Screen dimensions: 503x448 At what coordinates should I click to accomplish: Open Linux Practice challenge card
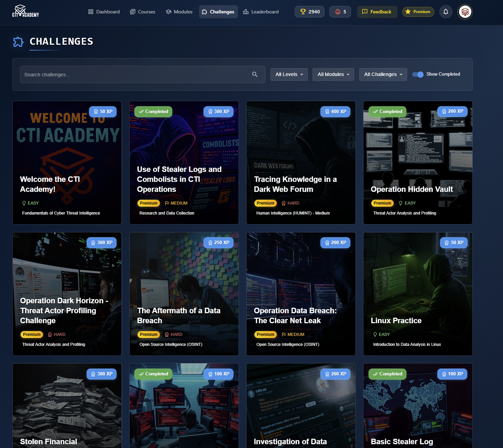click(418, 294)
